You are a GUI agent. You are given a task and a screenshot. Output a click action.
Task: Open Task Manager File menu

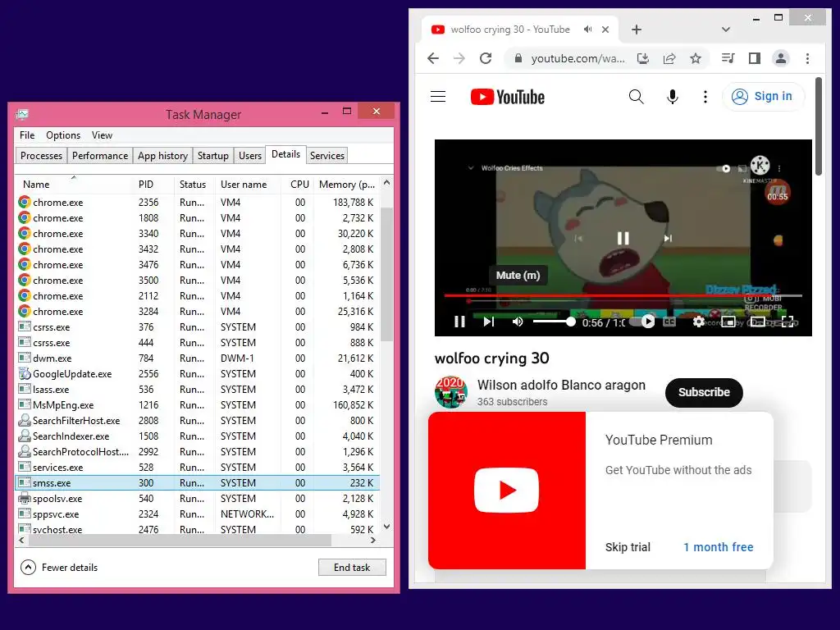point(27,135)
